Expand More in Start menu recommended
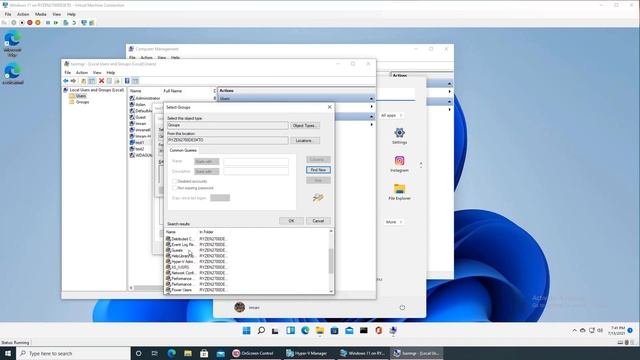Screen dimensions: 640x360 click(394, 222)
